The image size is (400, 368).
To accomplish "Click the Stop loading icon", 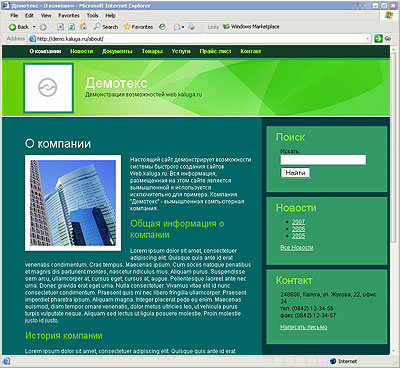I will [x=60, y=27].
